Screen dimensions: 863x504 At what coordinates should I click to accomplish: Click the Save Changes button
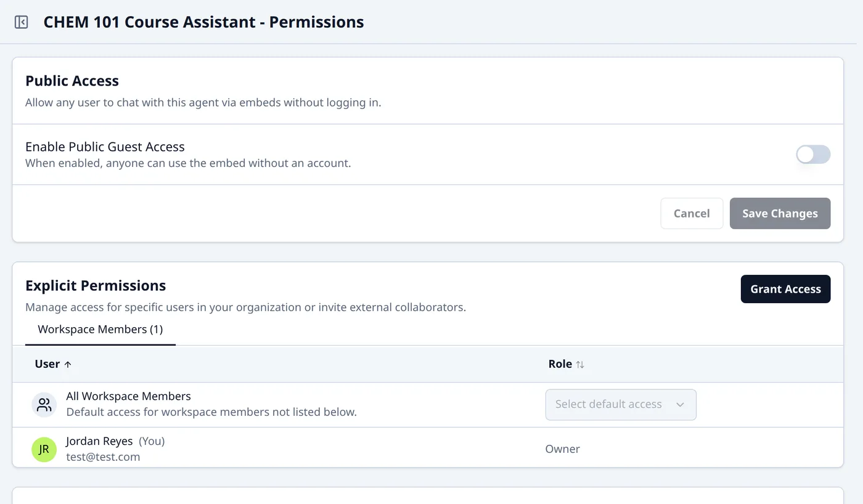(x=780, y=213)
